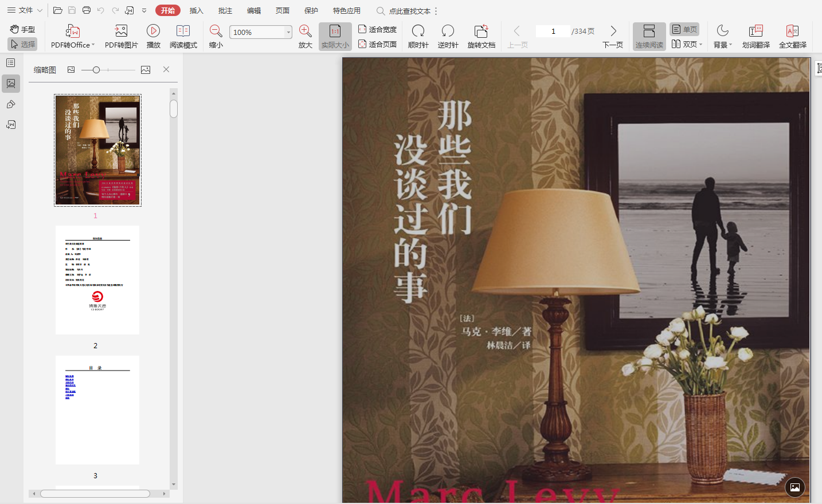Image resolution: width=822 pixels, height=504 pixels.
Task: Expand PDF转Office dropdown
Action: point(93,45)
